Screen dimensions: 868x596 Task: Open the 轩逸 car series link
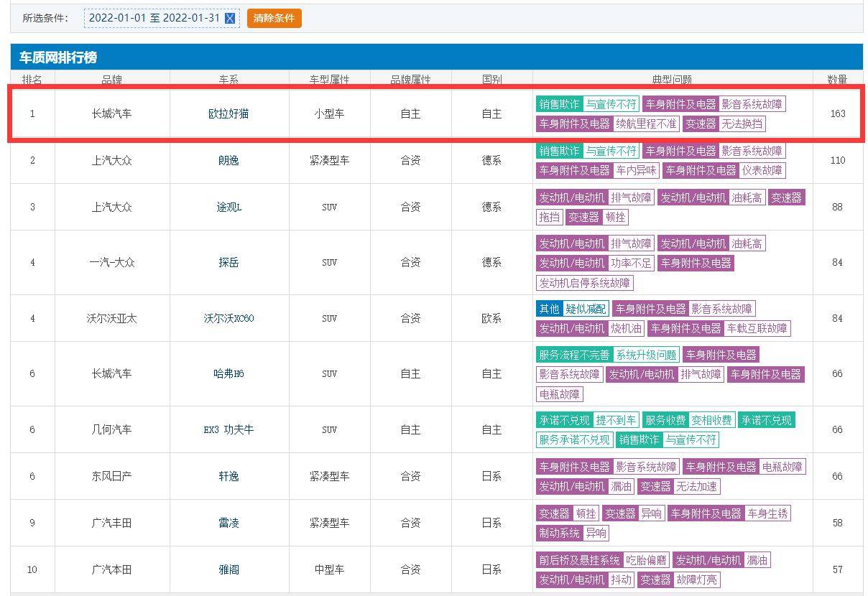[228, 476]
